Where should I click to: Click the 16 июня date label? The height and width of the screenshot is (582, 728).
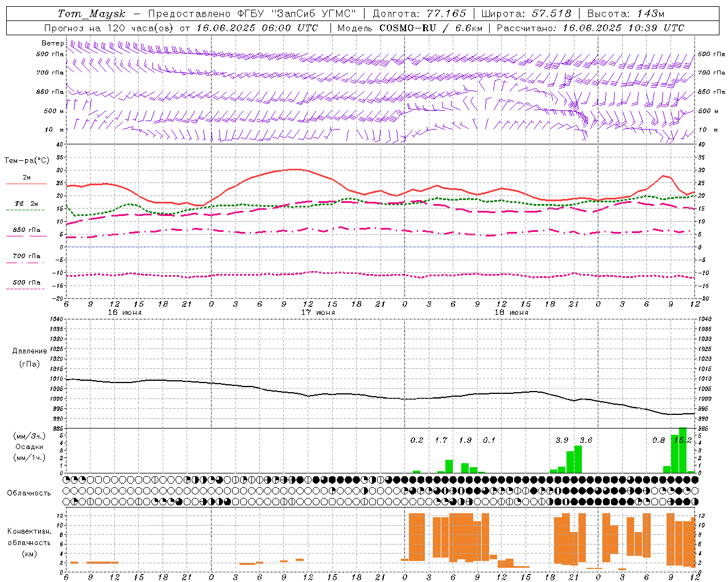coord(125,313)
